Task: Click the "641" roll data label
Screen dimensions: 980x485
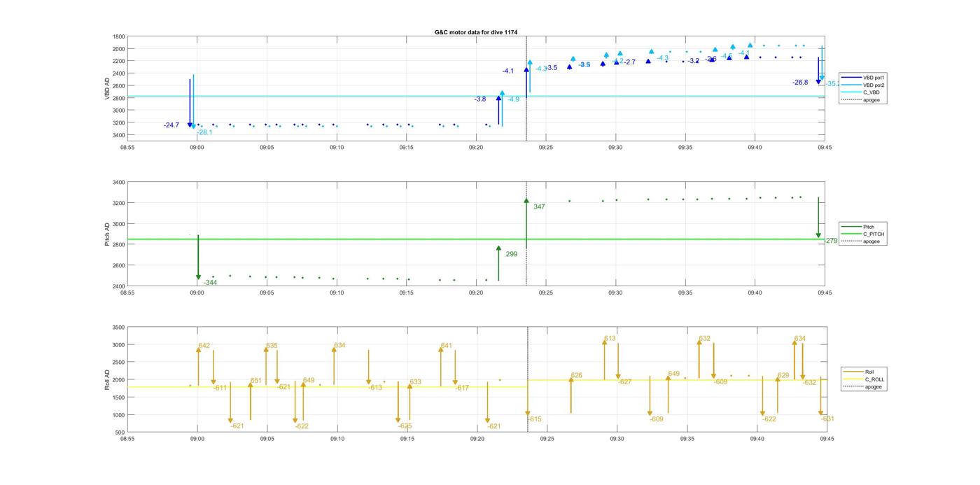Action: [447, 346]
